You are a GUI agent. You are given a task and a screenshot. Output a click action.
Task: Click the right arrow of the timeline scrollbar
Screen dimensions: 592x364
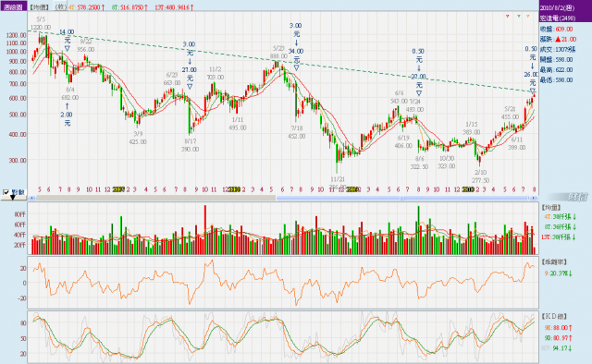coord(534,198)
